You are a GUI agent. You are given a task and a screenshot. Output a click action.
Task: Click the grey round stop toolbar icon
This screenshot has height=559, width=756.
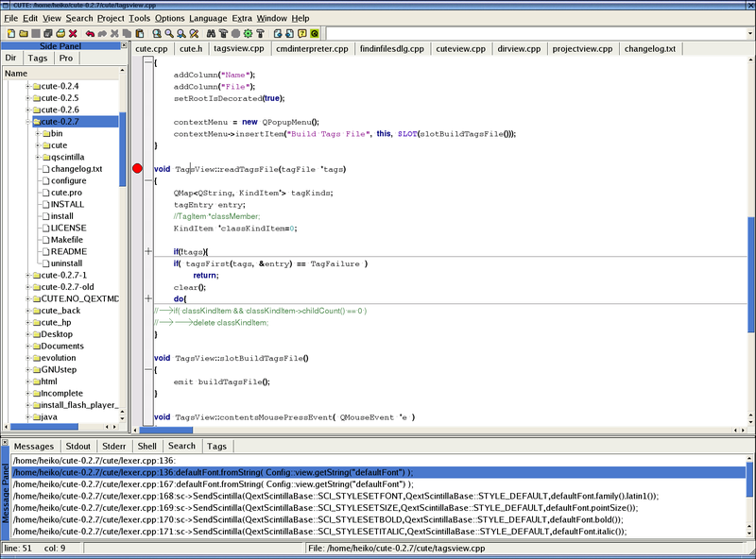tap(235, 34)
